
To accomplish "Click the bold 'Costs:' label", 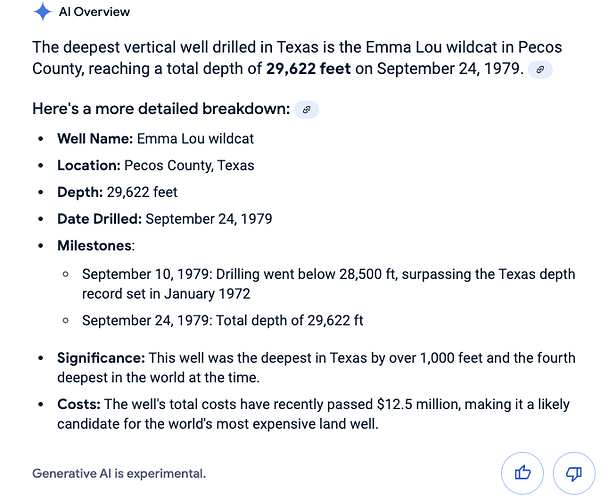I will click(79, 404).
